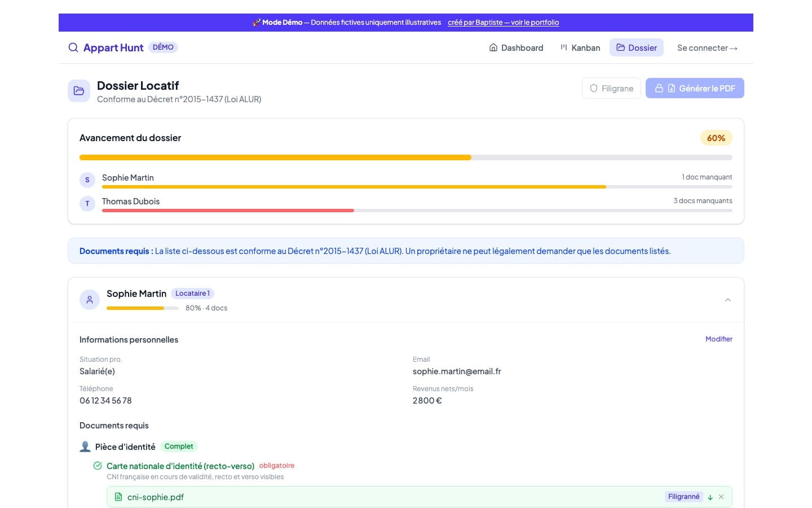Download cni-sophie.pdf via the green arrow icon
Screen dimensions: 812x508
pyautogui.click(x=710, y=497)
